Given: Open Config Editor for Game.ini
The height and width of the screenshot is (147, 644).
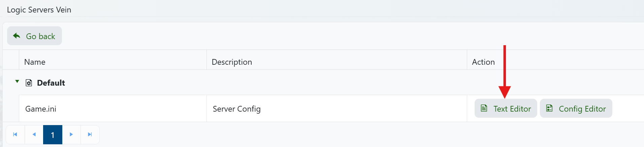Looking at the screenshot, I should point(576,109).
